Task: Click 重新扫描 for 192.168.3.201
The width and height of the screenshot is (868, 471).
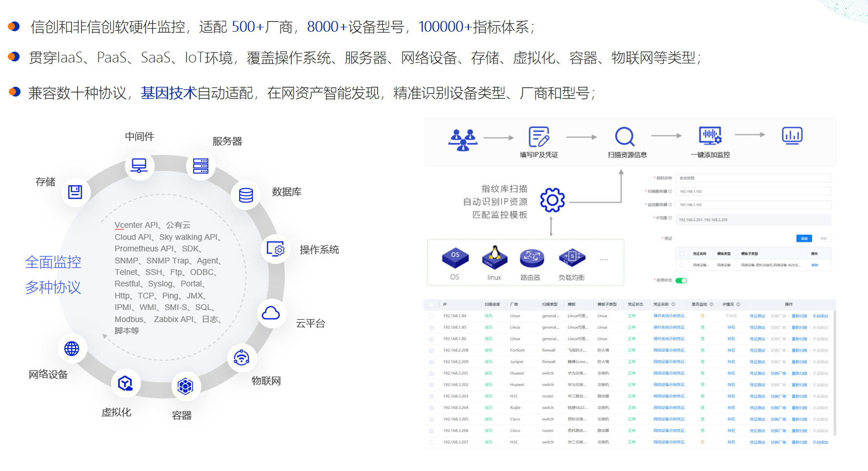Action: point(799,373)
